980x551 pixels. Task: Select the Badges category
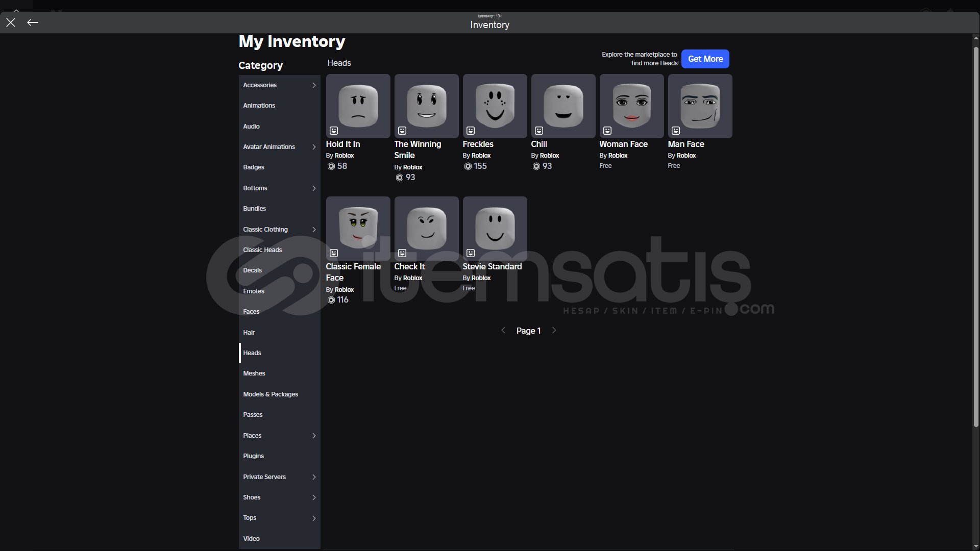(280, 167)
